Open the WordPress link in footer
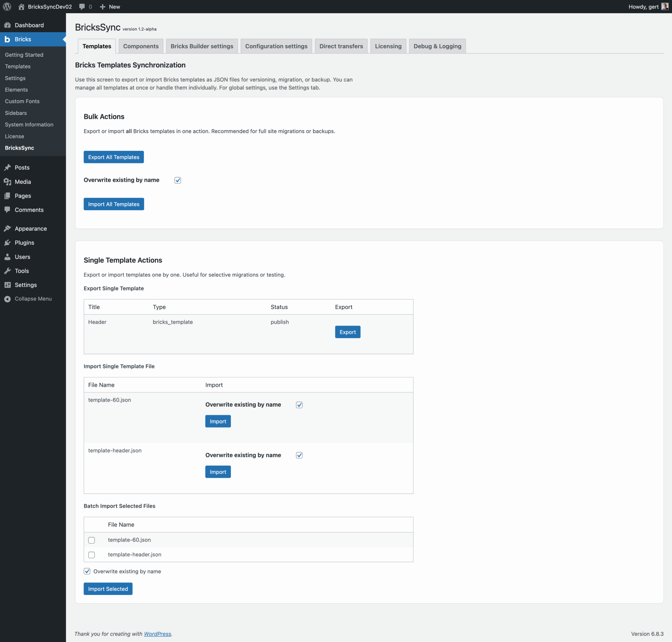 157,634
